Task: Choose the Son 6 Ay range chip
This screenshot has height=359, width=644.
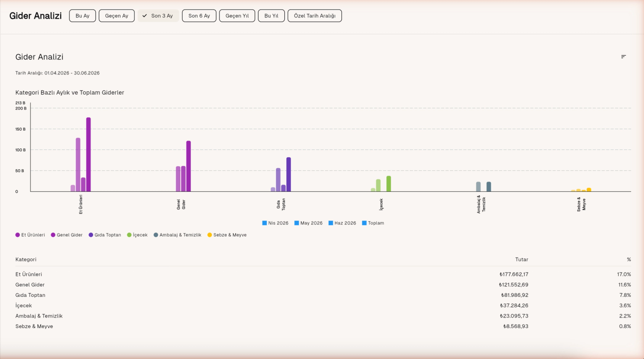Action: point(199,16)
